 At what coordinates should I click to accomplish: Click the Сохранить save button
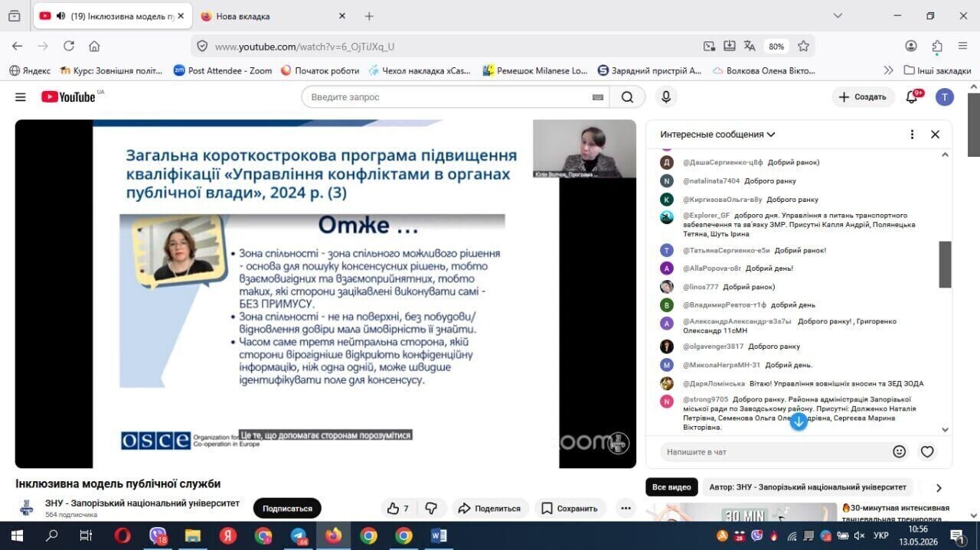pyautogui.click(x=570, y=508)
